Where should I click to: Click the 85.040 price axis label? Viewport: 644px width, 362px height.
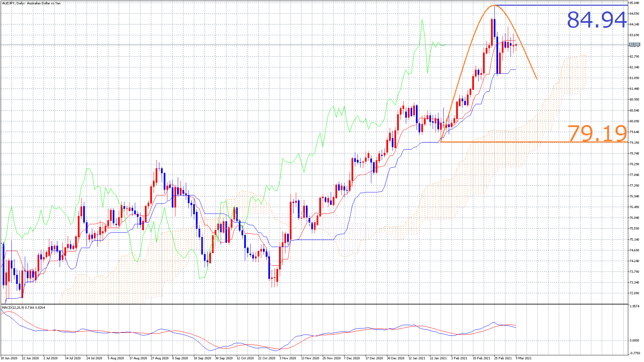[634, 3]
